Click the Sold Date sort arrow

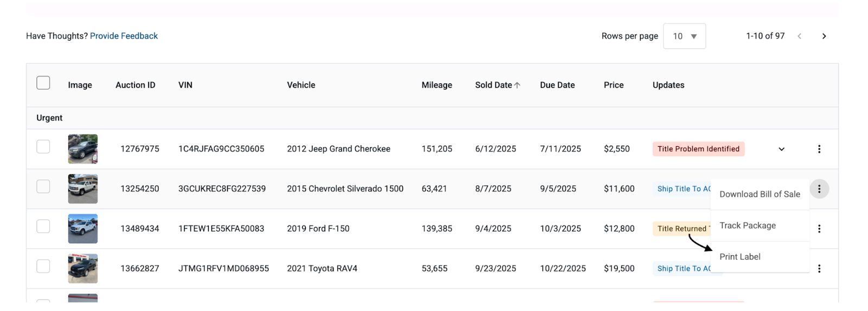517,85
